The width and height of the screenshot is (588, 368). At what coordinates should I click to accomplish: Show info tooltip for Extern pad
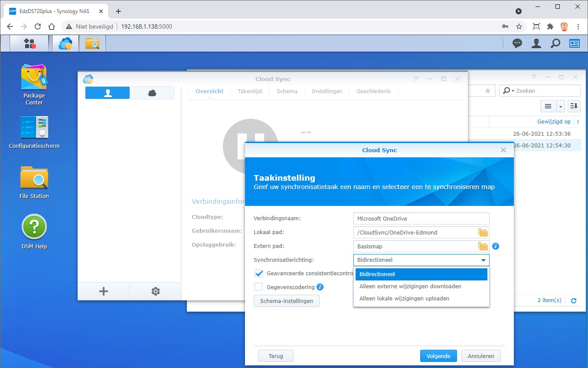[x=496, y=246]
